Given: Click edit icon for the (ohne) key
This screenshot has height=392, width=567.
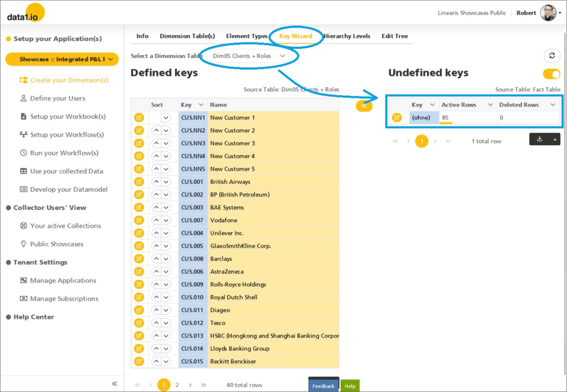Looking at the screenshot, I should coord(397,117).
